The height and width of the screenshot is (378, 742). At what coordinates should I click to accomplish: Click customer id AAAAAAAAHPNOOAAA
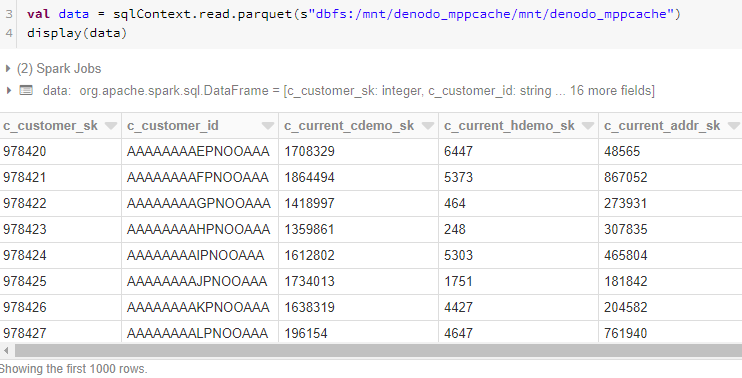(x=198, y=229)
